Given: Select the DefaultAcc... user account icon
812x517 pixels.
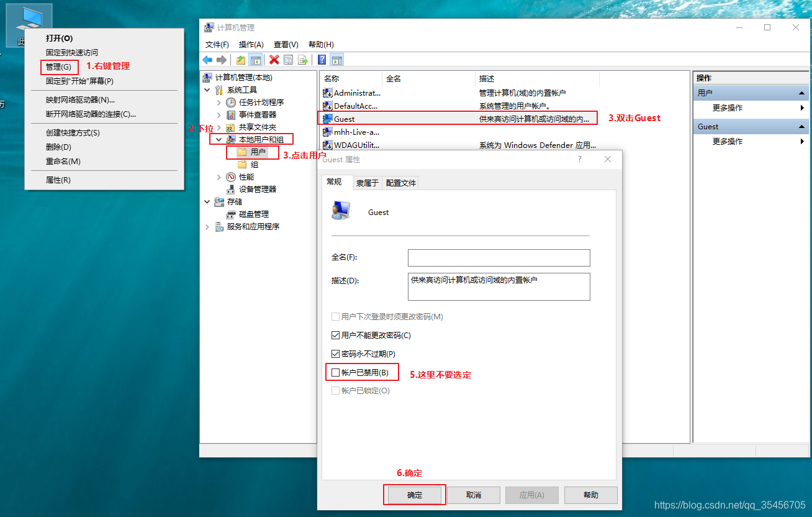Looking at the screenshot, I should [328, 106].
